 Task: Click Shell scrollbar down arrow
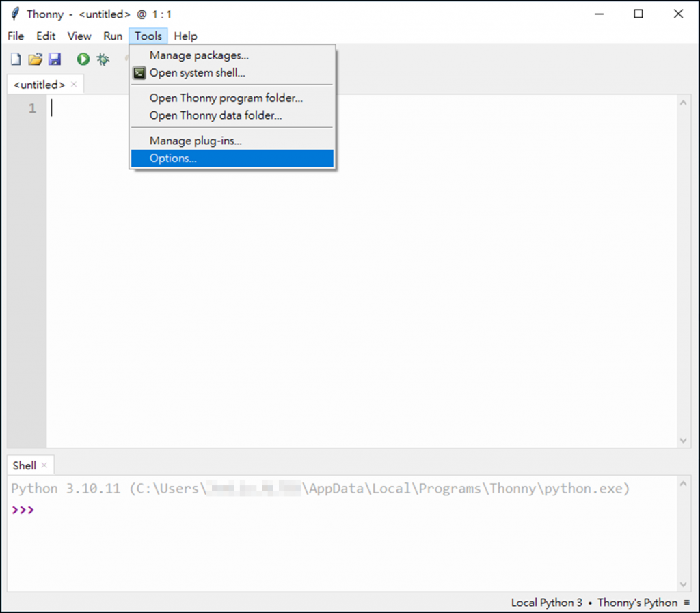[x=683, y=584]
